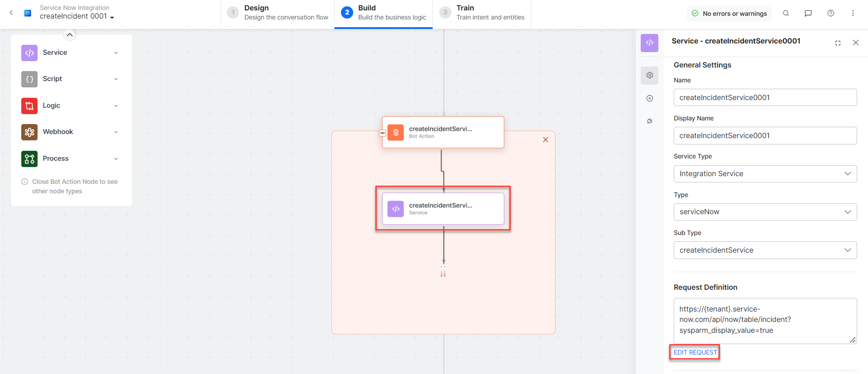
Task: Open the connections plug icon in side panel
Action: [x=650, y=121]
